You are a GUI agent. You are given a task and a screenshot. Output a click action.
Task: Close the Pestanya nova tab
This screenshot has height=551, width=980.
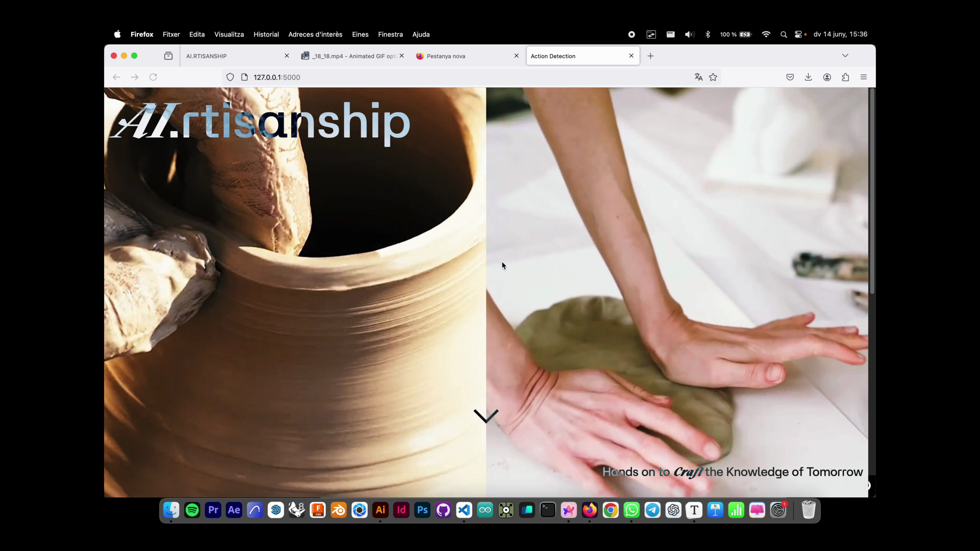(516, 56)
